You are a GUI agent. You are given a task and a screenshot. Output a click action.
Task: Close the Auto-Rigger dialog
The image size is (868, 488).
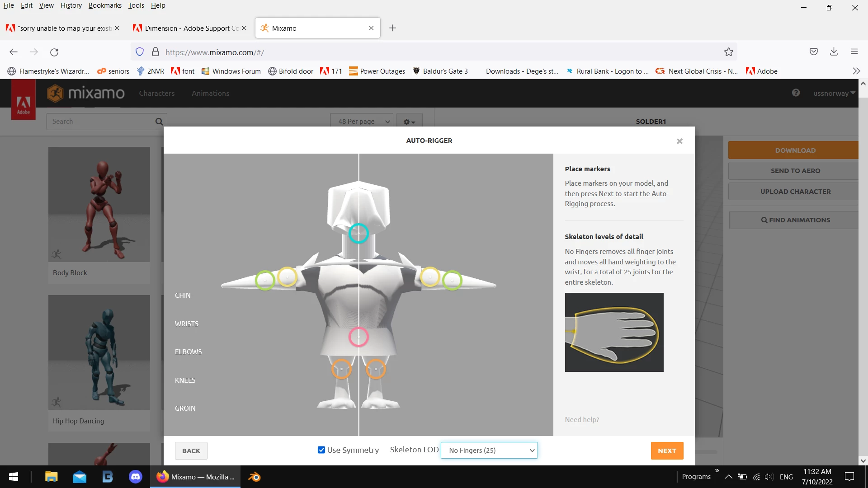point(679,141)
